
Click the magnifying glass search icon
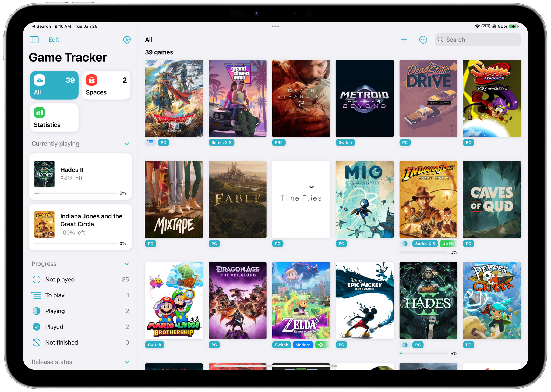(x=440, y=40)
